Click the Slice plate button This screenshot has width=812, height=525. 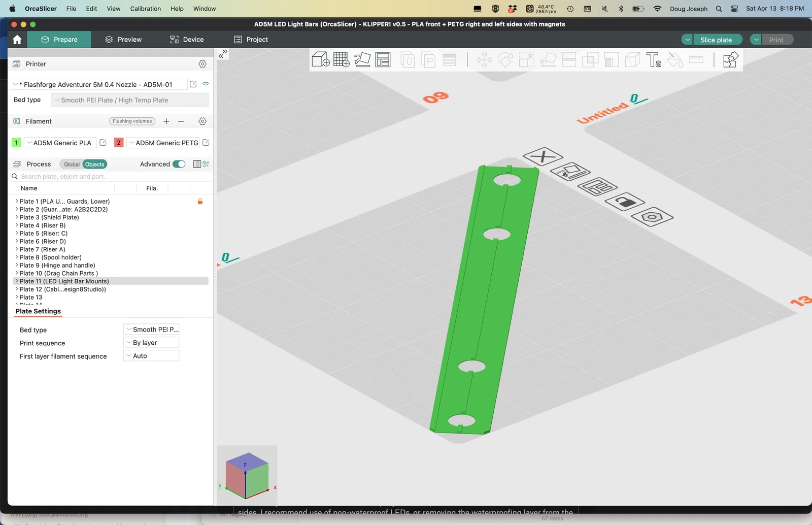point(717,40)
